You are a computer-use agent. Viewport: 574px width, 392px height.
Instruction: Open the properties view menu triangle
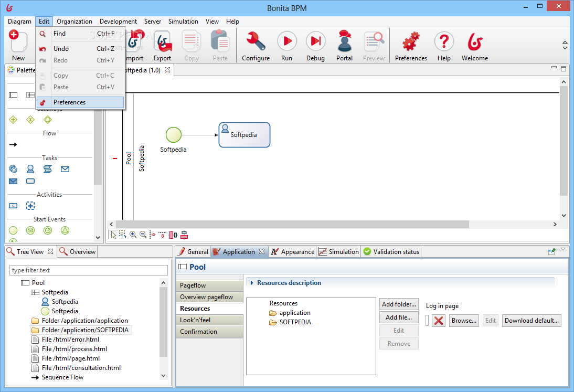563,249
